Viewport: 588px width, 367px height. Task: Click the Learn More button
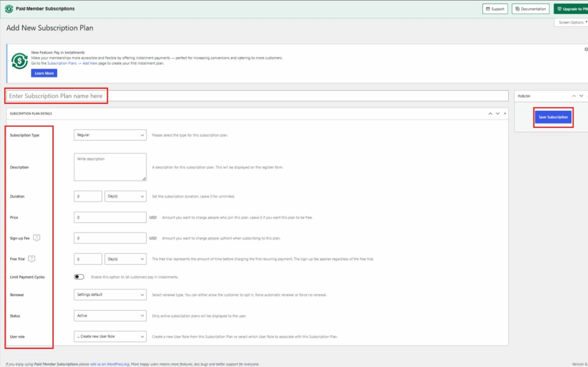[x=44, y=74]
